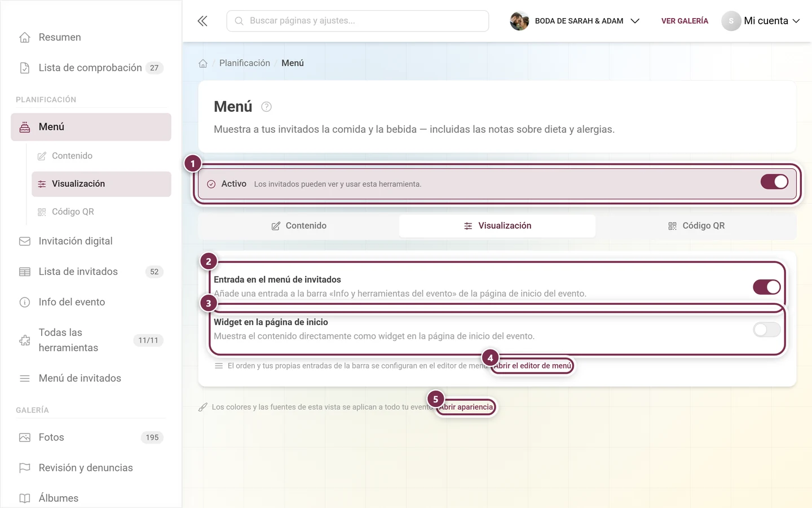812x508 pixels.
Task: Switch to the Contenido tab
Action: point(299,226)
